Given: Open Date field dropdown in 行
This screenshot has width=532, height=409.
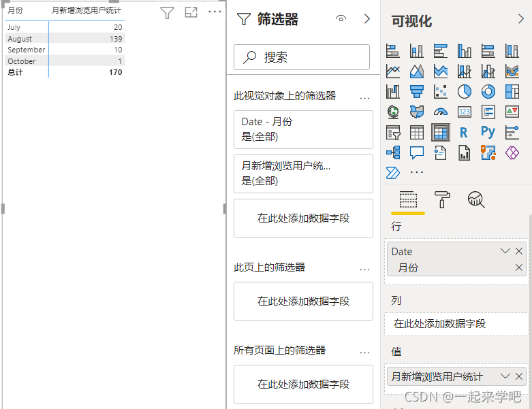Looking at the screenshot, I should coord(505,251).
